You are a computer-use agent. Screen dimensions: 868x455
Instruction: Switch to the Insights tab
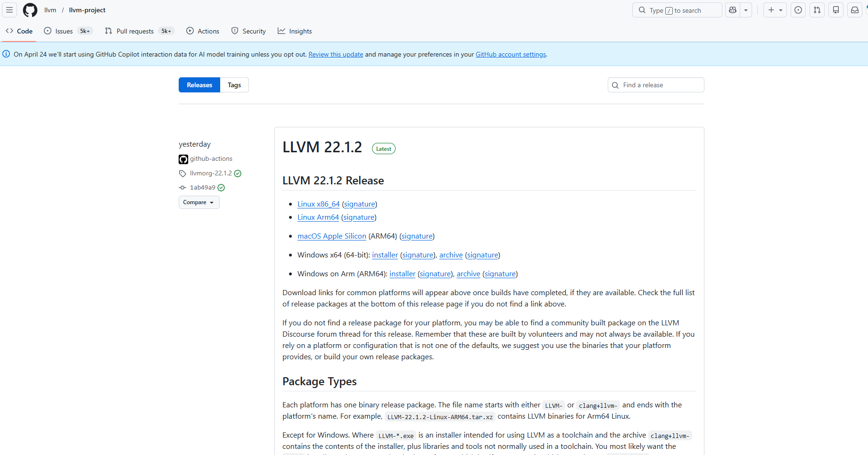[x=295, y=31]
